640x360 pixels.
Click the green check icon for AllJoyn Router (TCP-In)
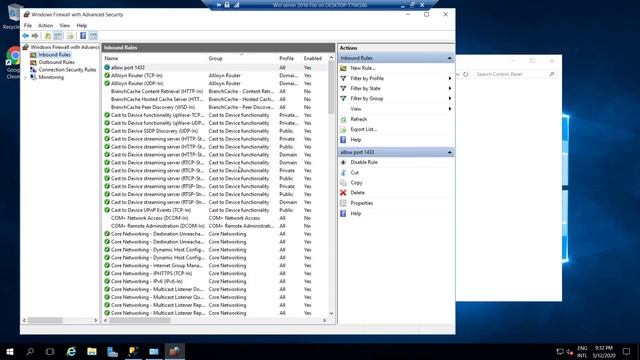107,76
